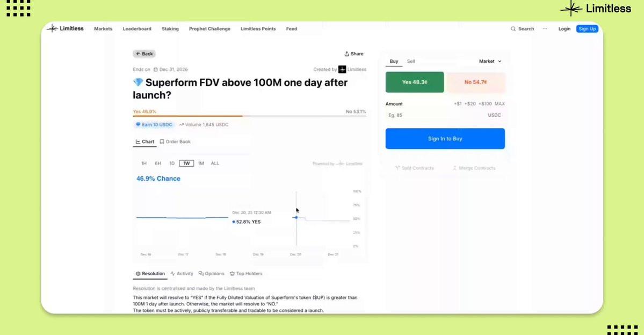This screenshot has width=644, height=335.
Task: Open the Opinions tab
Action: pos(211,274)
